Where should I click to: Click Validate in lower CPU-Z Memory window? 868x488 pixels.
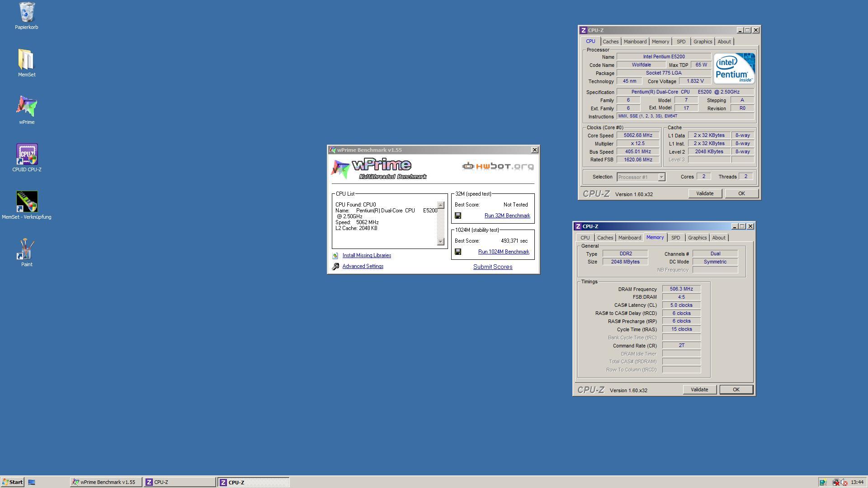pyautogui.click(x=699, y=389)
